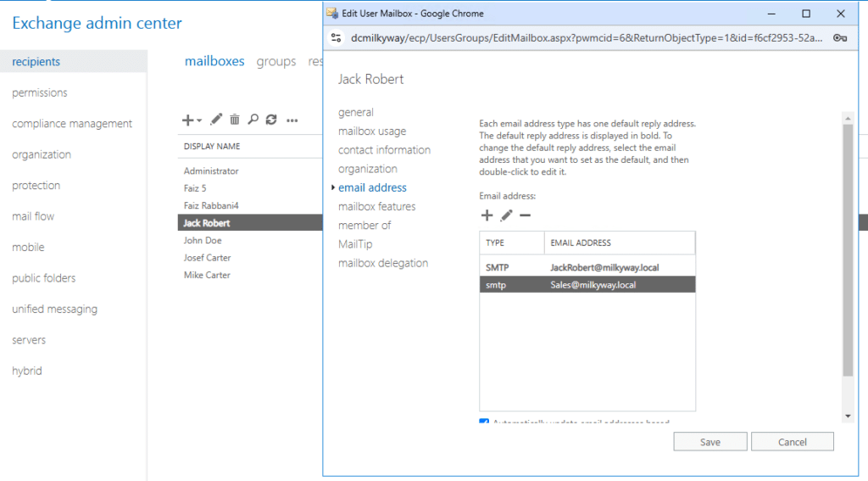Go to mail flow section
Image resolution: width=868 pixels, height=481 pixels.
tap(33, 216)
